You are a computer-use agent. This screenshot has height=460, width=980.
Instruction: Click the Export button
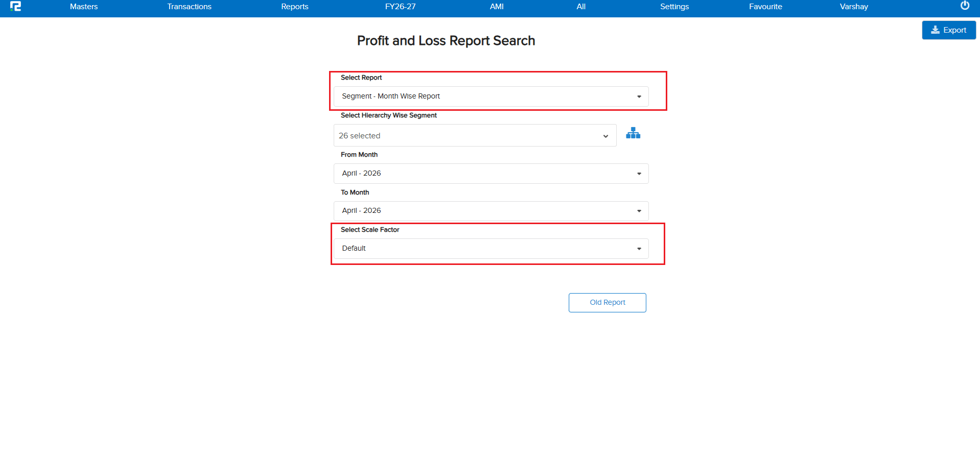click(949, 30)
